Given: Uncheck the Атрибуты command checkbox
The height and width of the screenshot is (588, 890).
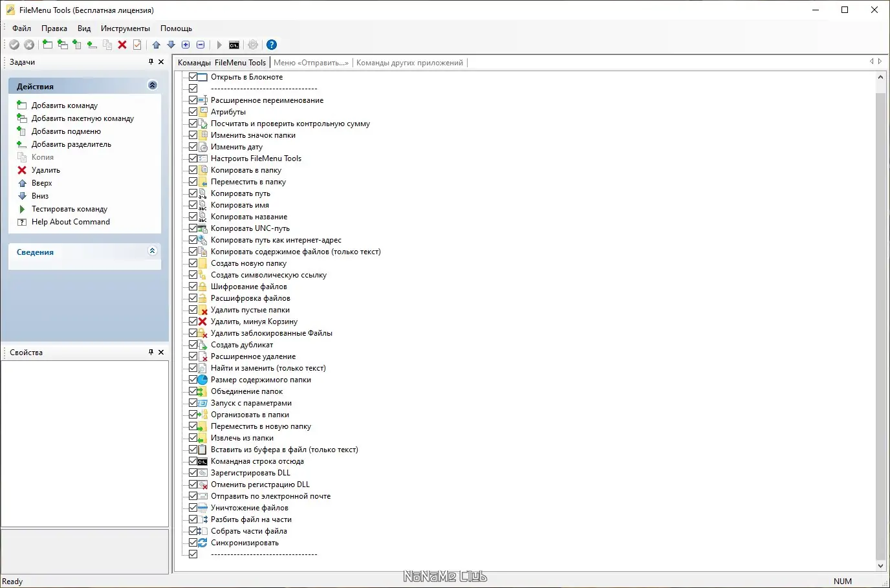Looking at the screenshot, I should [x=193, y=112].
